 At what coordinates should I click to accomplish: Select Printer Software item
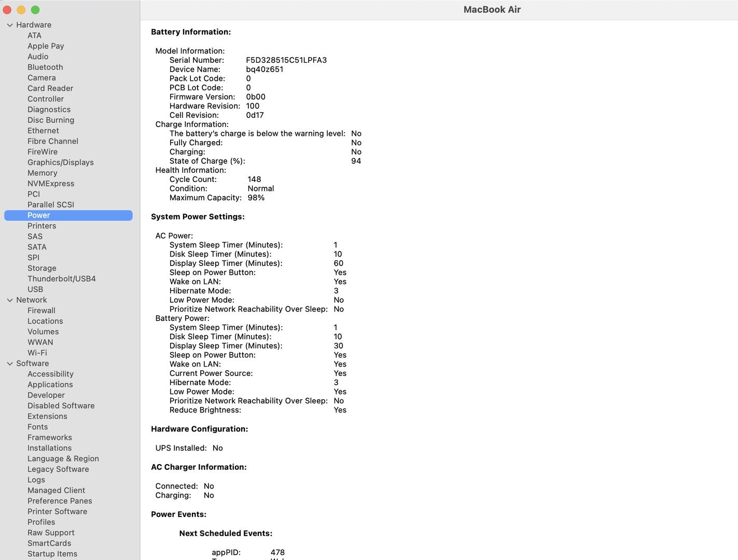(57, 512)
